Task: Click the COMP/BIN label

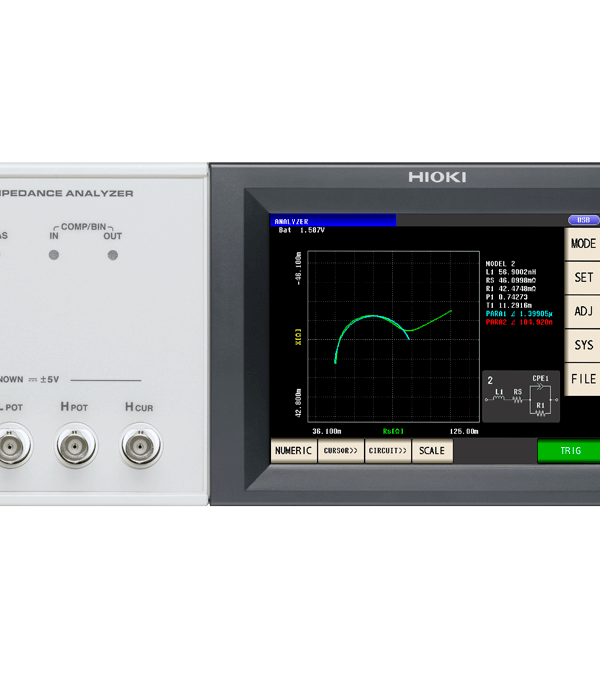Action: click(x=83, y=227)
